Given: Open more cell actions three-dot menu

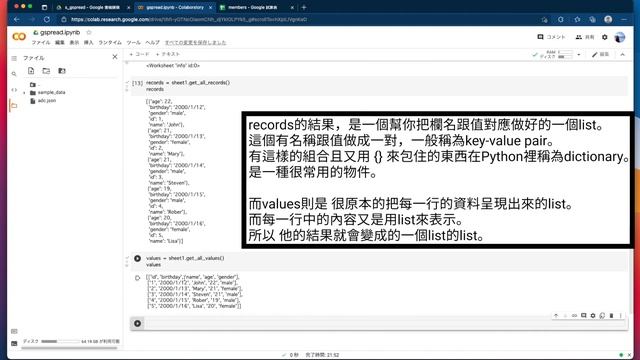Looking at the screenshot, I should [x=620, y=316].
